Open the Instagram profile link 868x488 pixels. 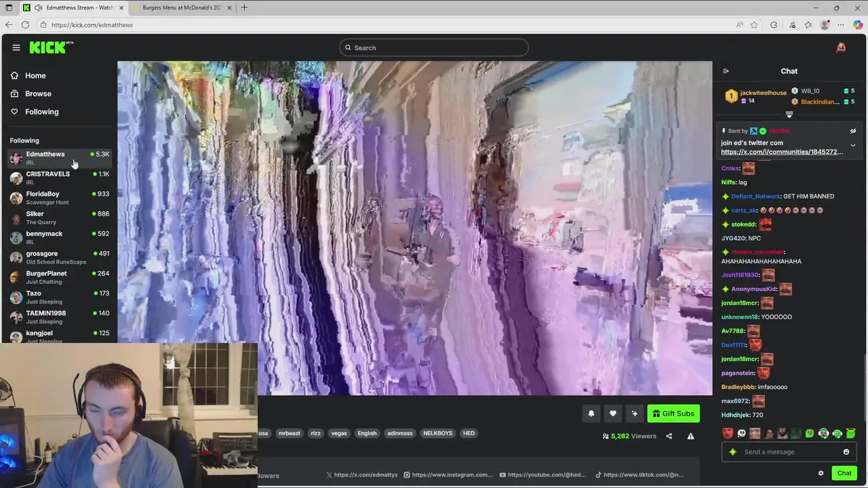tap(448, 475)
